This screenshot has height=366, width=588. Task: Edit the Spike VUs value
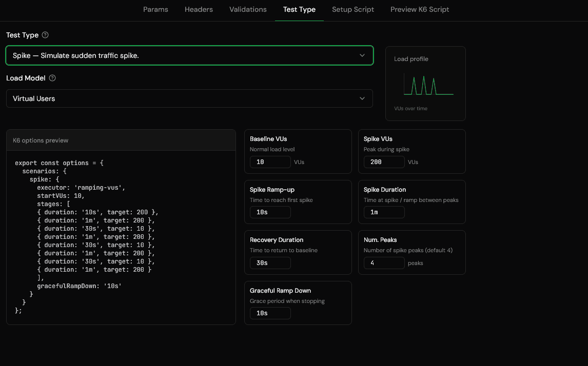[x=384, y=161]
